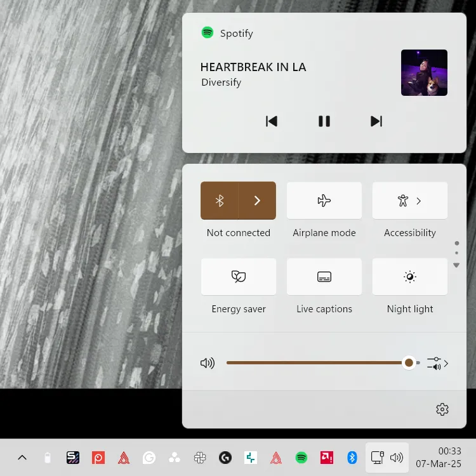Toggle Live captions tile
The image size is (476, 476).
point(324,277)
